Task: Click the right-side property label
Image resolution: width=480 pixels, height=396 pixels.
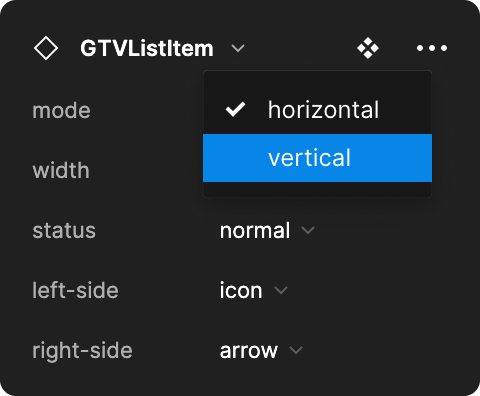Action: tap(82, 351)
